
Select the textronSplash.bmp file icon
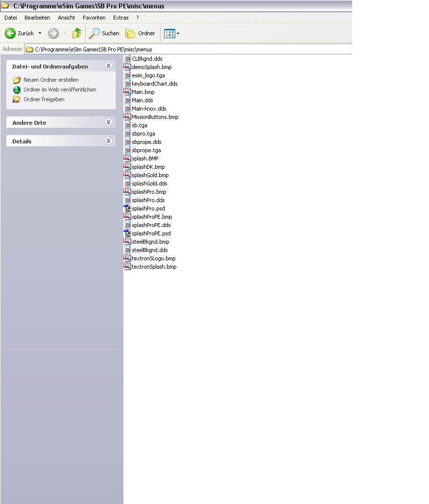tap(127, 267)
